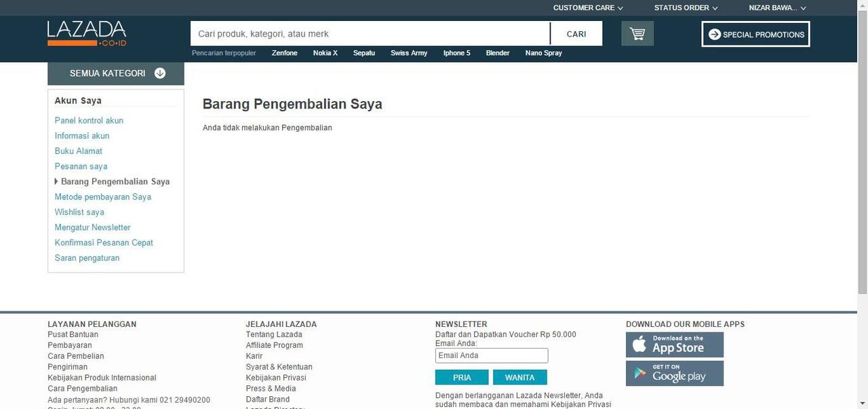Open Panel kontrol akun
The height and width of the screenshot is (409, 868).
pyautogui.click(x=89, y=120)
